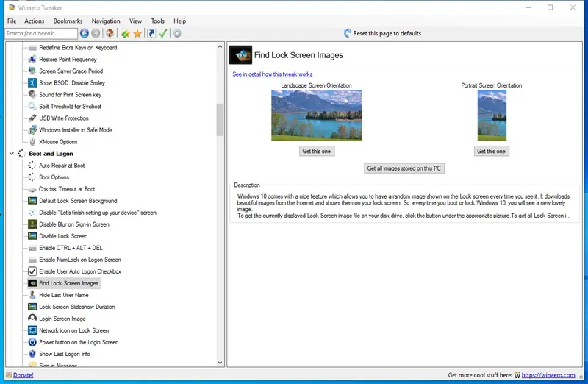
Task: Go to Home page icon in toolbar
Action: [110, 33]
